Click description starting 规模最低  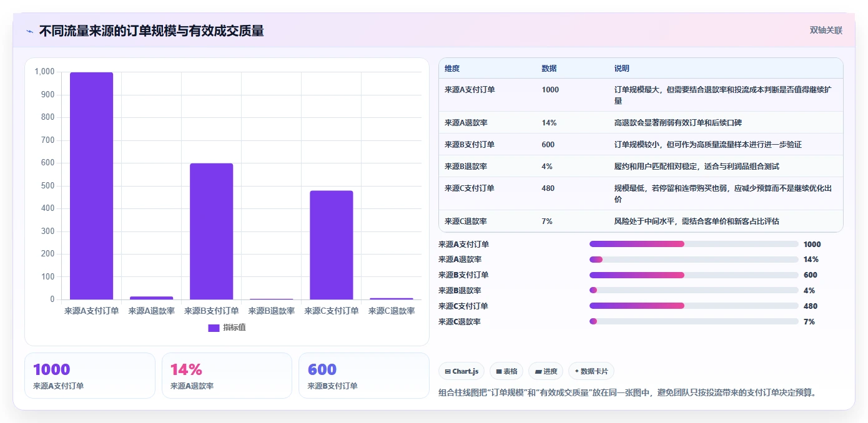(723, 194)
